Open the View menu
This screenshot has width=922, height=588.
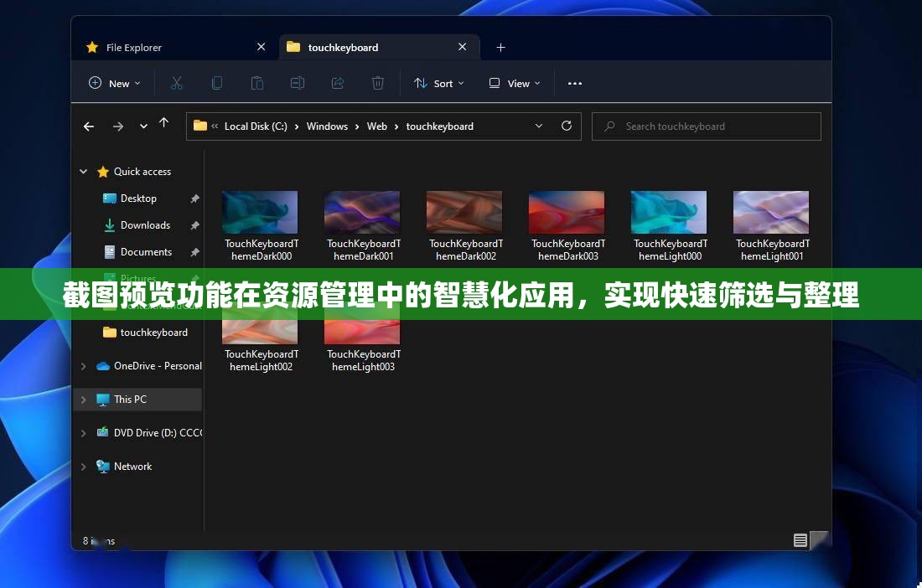pyautogui.click(x=513, y=83)
